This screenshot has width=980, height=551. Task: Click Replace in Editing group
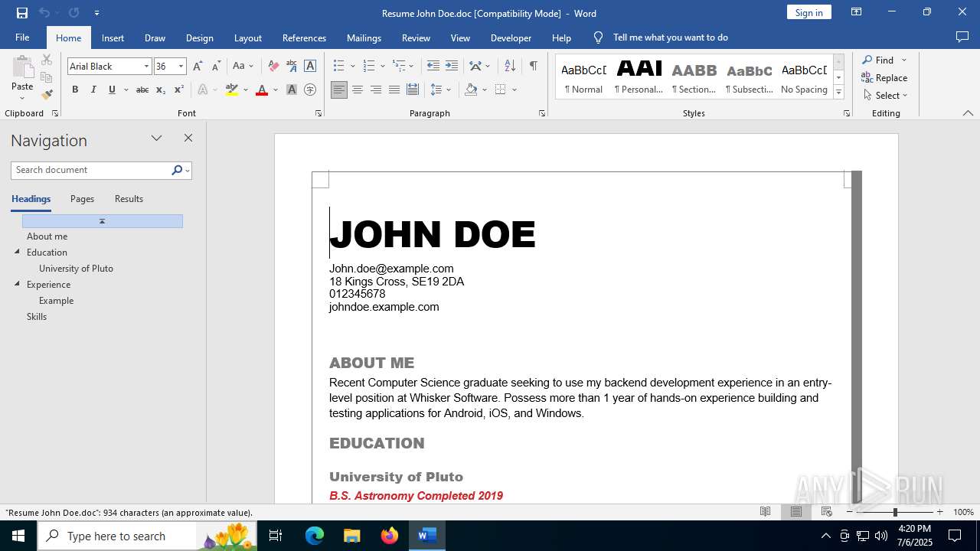[884, 78]
